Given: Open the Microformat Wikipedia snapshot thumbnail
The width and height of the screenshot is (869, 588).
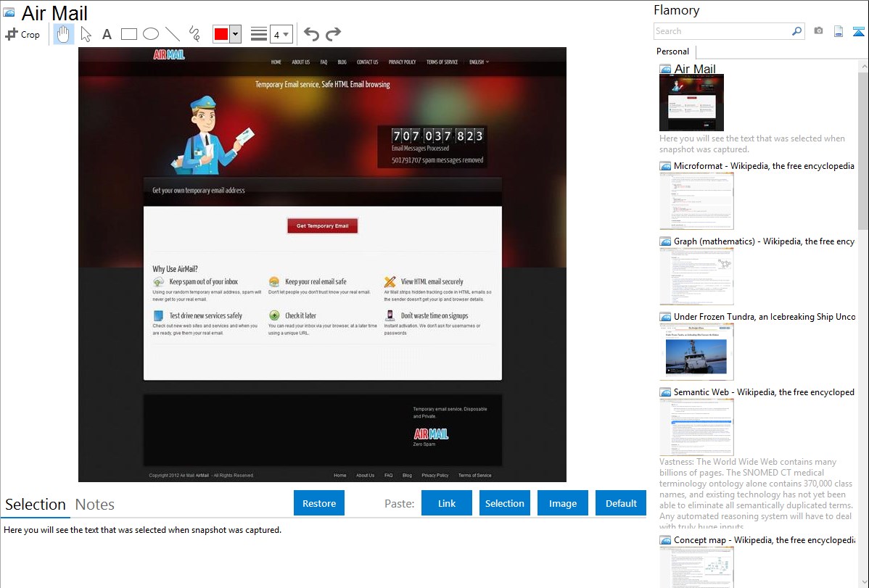Looking at the screenshot, I should (x=696, y=201).
